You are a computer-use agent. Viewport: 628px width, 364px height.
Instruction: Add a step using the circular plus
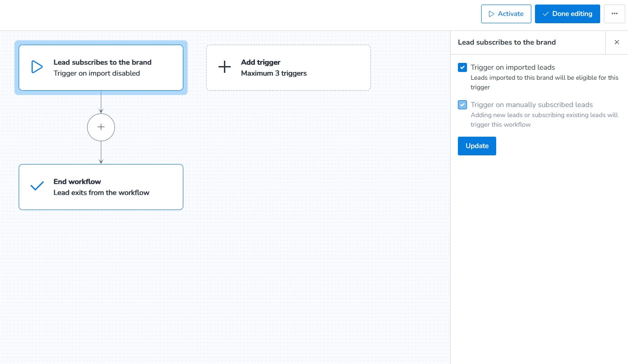pos(101,127)
